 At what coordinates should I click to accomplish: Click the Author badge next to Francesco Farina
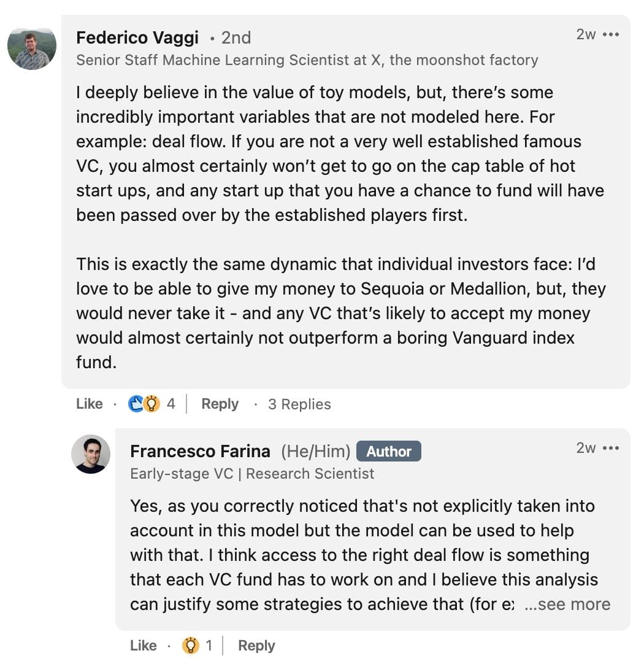(388, 452)
